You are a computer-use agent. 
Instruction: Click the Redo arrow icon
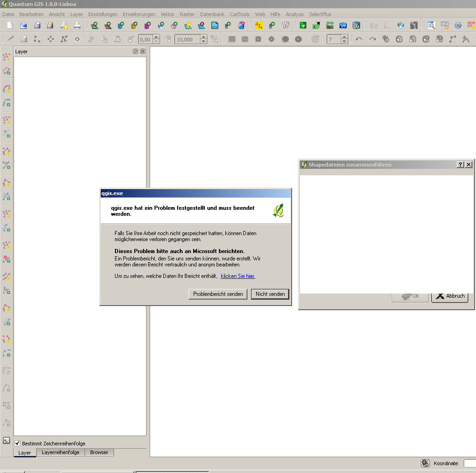[373, 39]
